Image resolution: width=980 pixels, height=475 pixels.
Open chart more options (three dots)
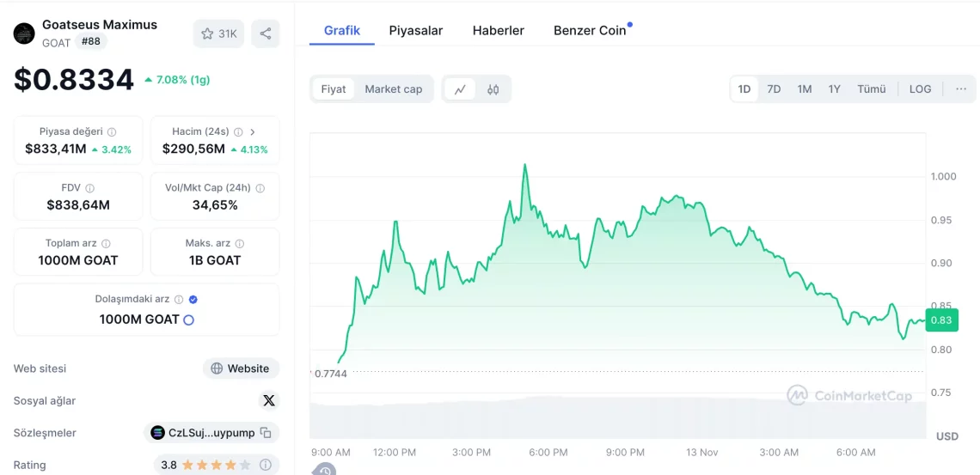click(961, 89)
